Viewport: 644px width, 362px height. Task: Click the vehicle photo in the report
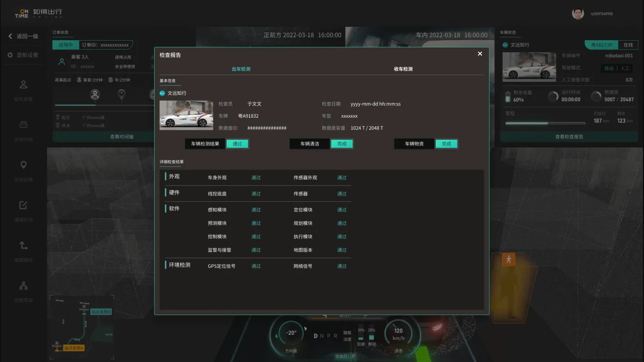click(x=186, y=114)
